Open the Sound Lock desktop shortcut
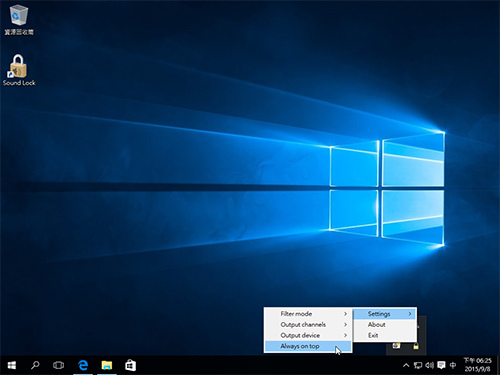This screenshot has height=375, width=500. click(19, 70)
